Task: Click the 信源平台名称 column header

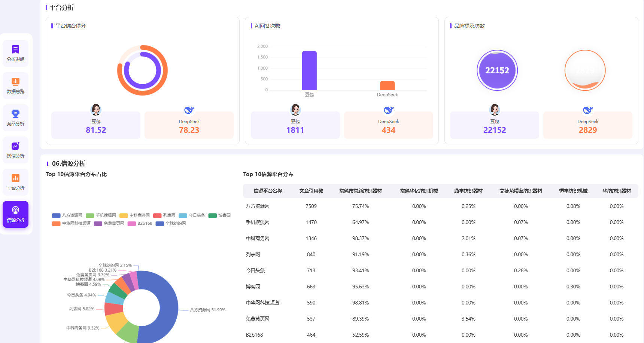Action: point(268,191)
